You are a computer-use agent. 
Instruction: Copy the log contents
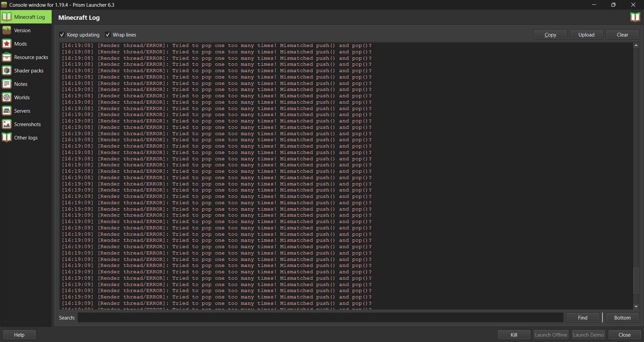(550, 35)
